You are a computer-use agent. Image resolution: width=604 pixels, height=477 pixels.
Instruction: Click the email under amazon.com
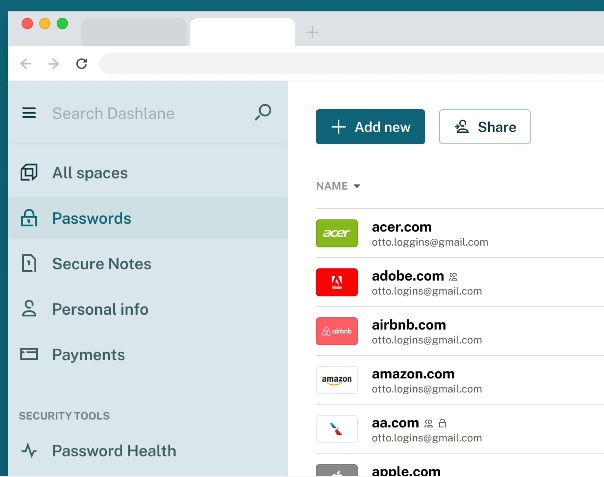point(427,389)
